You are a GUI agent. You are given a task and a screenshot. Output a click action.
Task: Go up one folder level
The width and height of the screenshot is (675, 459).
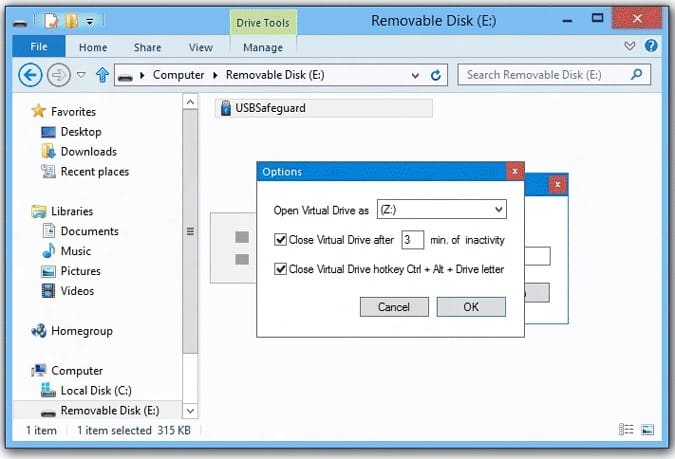point(102,75)
